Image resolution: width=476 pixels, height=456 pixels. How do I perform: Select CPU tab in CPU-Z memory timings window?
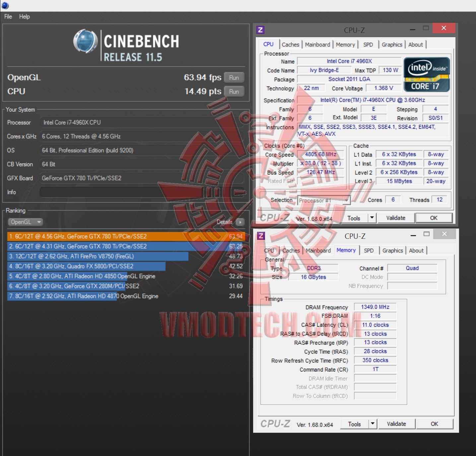pyautogui.click(x=269, y=250)
